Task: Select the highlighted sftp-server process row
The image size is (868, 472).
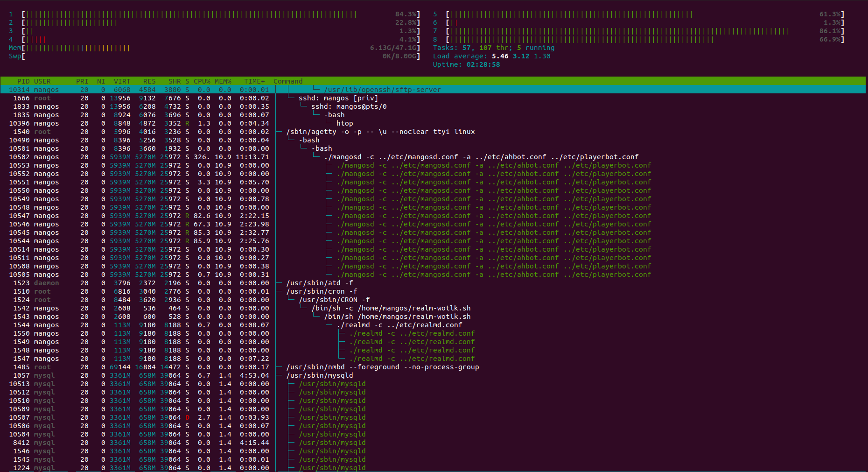Action: (433, 90)
